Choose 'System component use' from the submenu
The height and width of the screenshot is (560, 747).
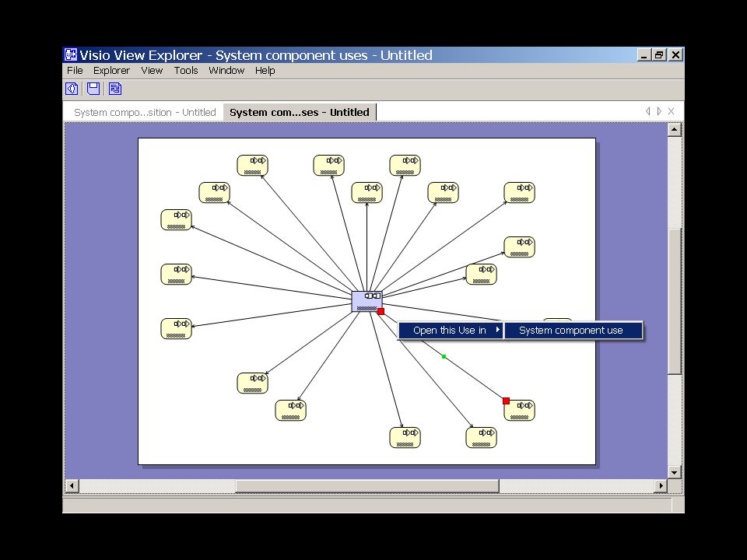[573, 330]
